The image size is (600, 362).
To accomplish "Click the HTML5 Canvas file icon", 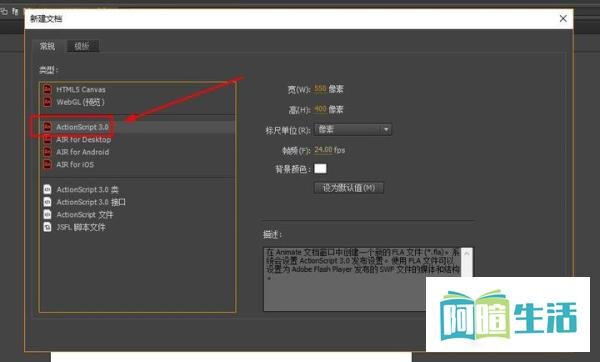I will tap(47, 89).
